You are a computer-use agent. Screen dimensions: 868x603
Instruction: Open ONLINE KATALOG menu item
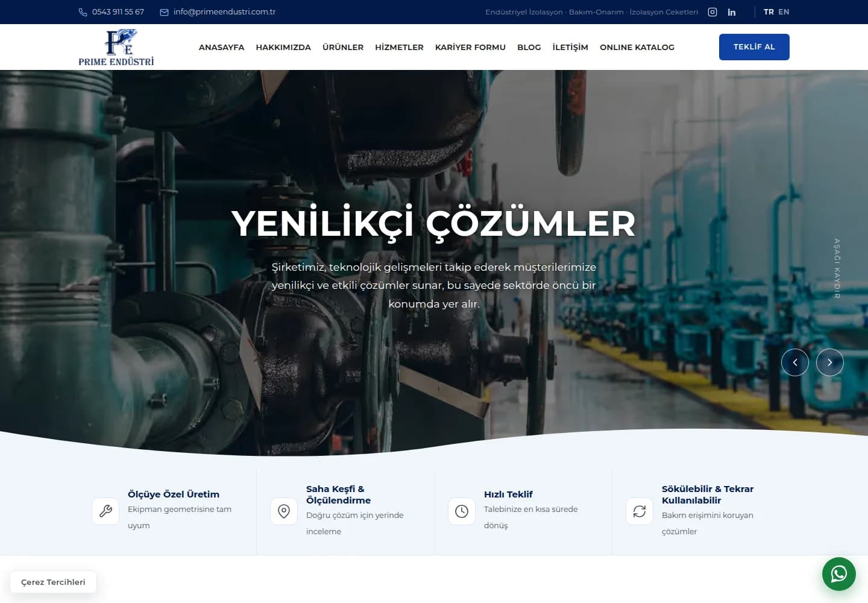[x=637, y=47]
